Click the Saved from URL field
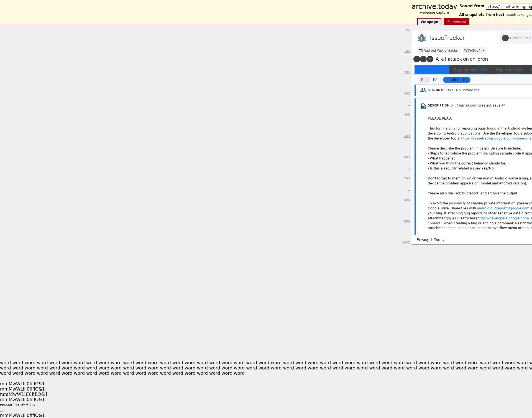532x418 pixels. [x=509, y=7]
